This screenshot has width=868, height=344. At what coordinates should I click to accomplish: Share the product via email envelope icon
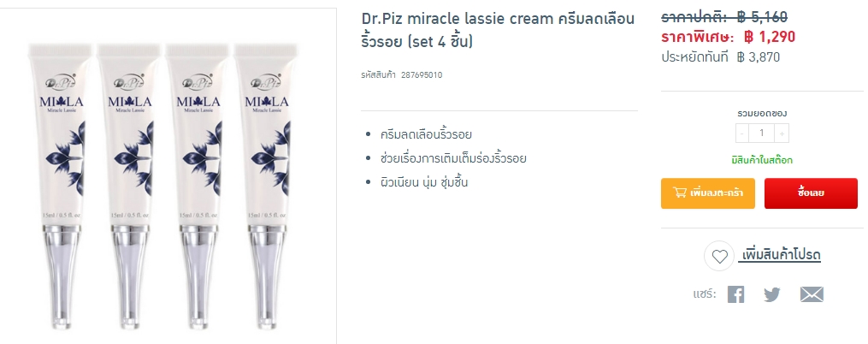pos(812,294)
